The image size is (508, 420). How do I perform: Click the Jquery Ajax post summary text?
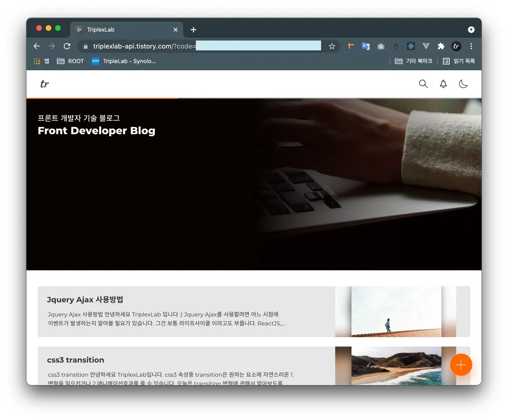tap(166, 319)
